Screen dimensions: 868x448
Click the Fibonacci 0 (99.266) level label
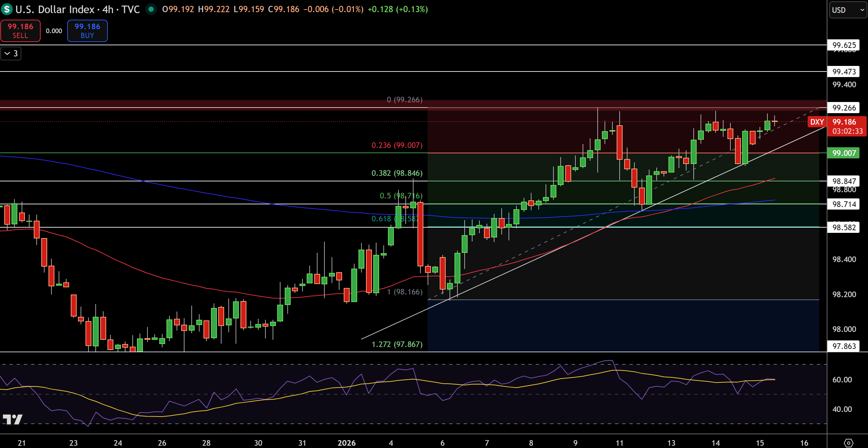pyautogui.click(x=405, y=99)
